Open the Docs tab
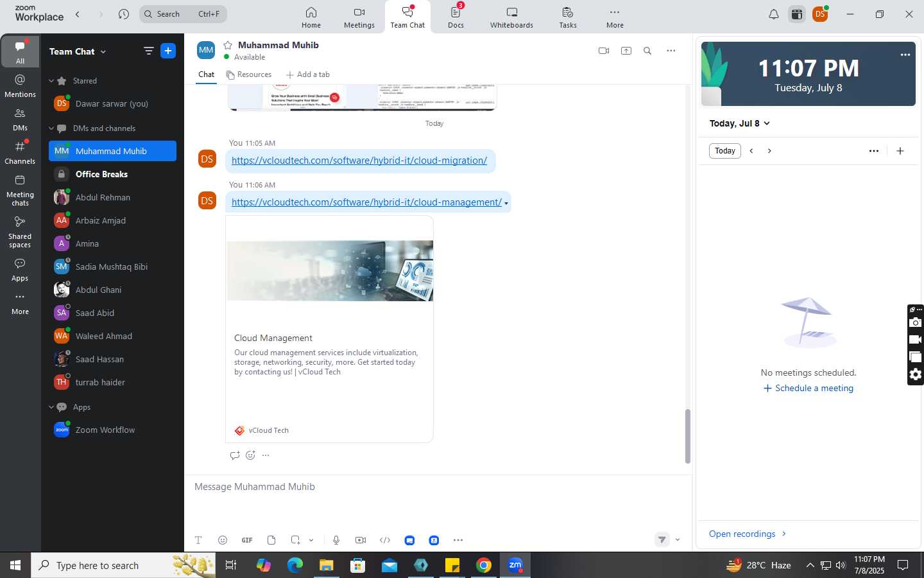The image size is (924, 578). 456,17
